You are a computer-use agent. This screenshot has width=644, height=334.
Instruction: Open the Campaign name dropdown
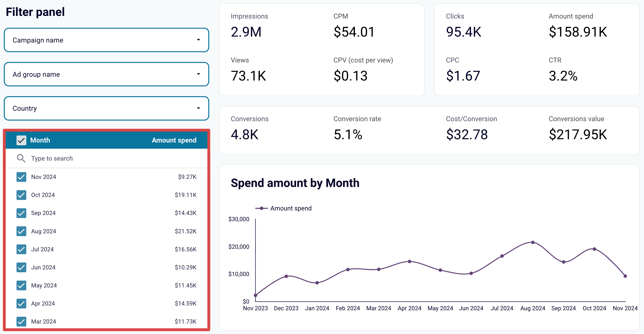click(x=107, y=40)
